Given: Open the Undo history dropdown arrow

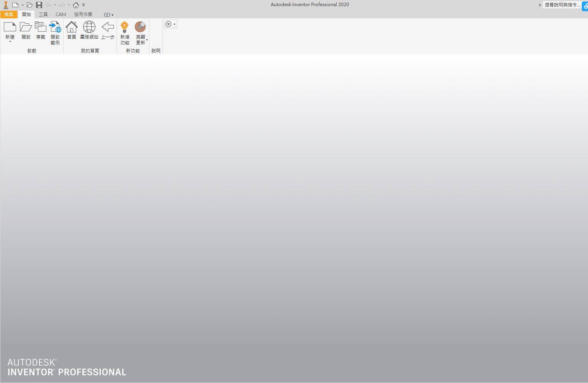Looking at the screenshot, I should pos(55,5).
